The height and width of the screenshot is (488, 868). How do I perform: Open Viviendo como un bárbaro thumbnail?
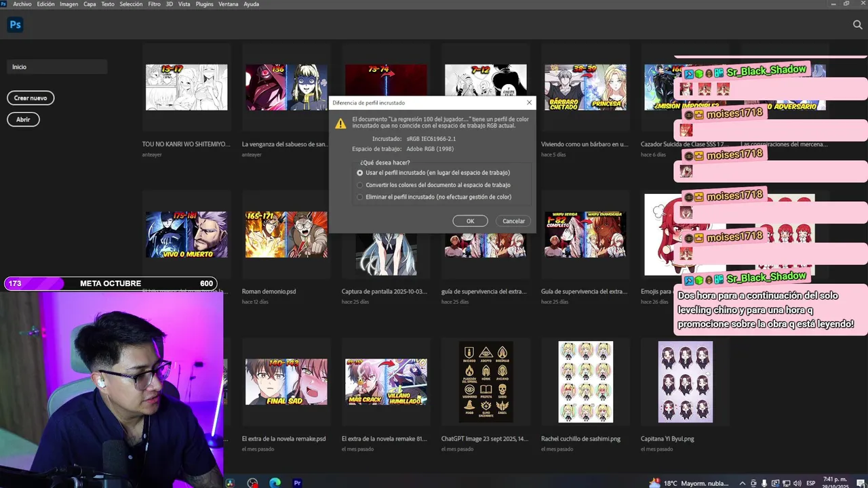point(585,87)
